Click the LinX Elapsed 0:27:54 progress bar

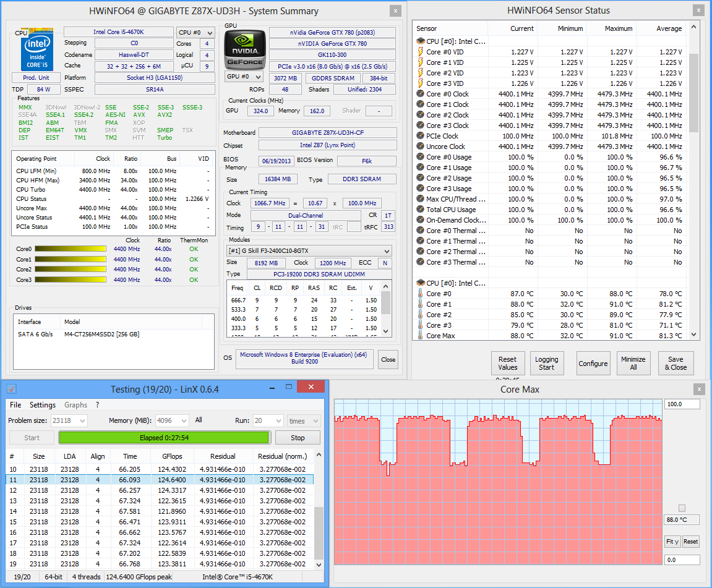click(164, 437)
